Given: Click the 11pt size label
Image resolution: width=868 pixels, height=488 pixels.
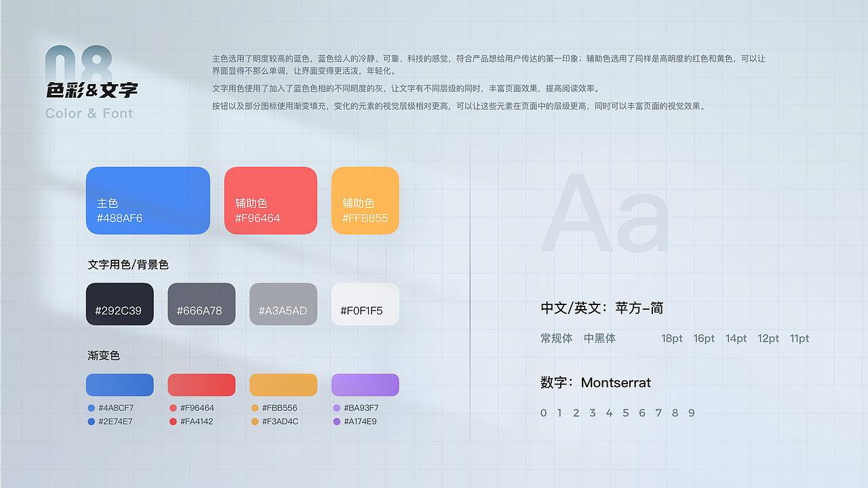Looking at the screenshot, I should tap(800, 338).
